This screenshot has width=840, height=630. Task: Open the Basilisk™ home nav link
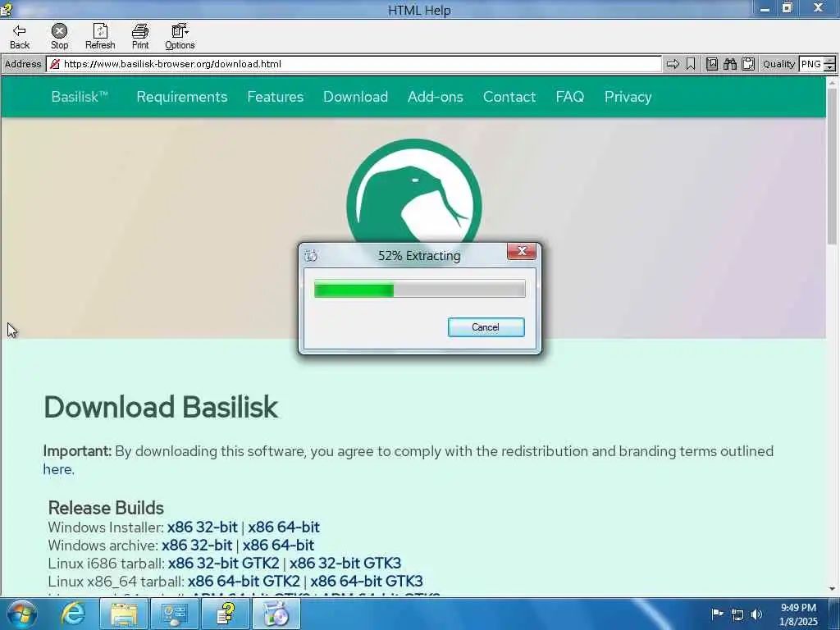click(80, 97)
